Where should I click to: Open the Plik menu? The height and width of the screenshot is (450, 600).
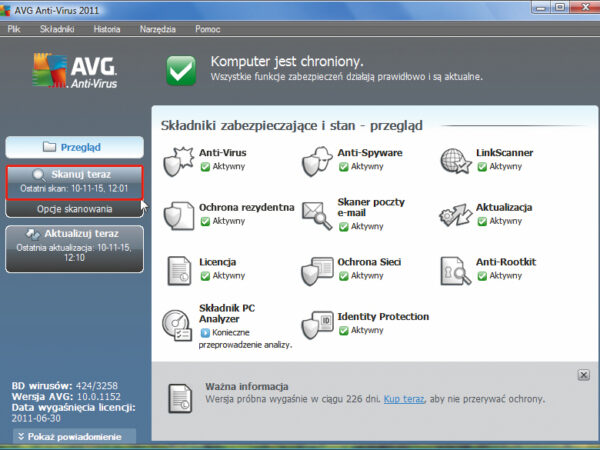[x=14, y=30]
